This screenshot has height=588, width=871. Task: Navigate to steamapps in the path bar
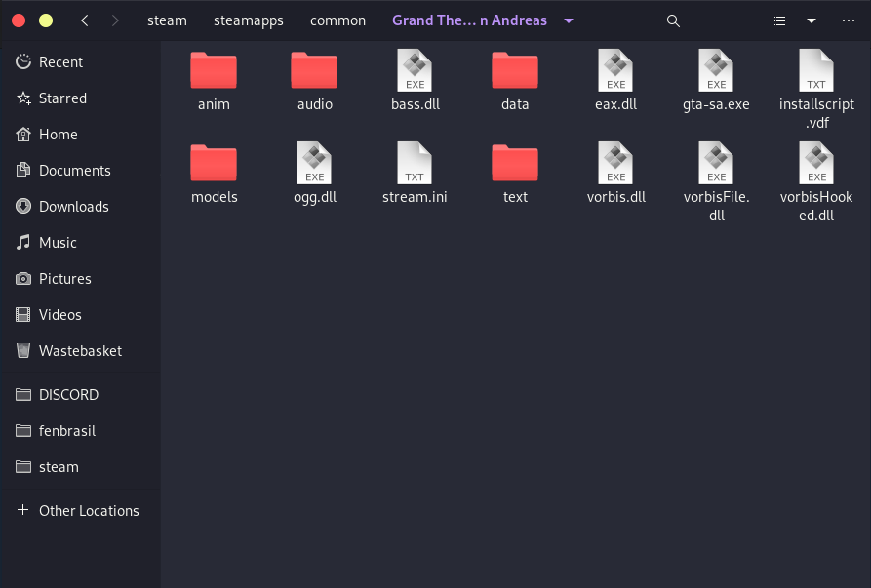click(249, 21)
